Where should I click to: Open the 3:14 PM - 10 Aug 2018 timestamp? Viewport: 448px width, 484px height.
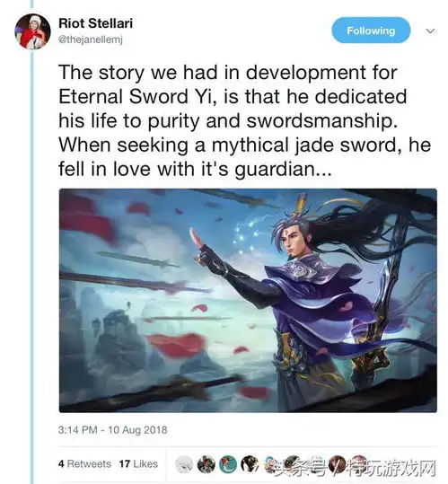click(x=112, y=429)
